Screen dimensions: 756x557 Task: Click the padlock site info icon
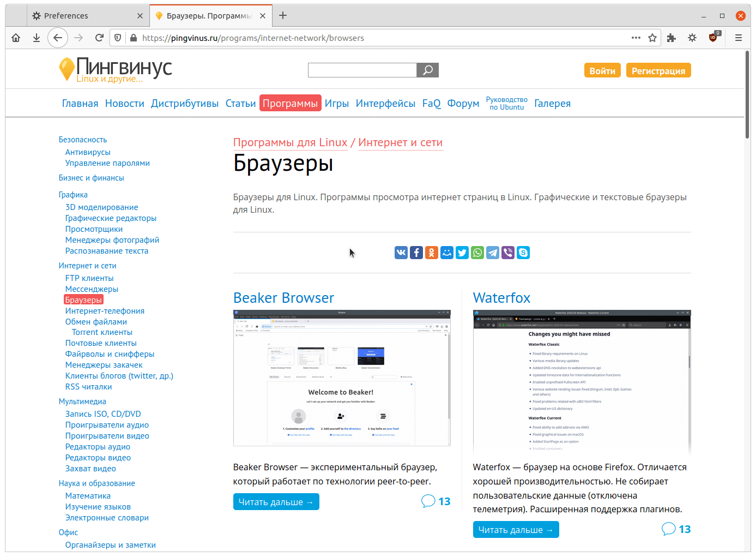133,38
